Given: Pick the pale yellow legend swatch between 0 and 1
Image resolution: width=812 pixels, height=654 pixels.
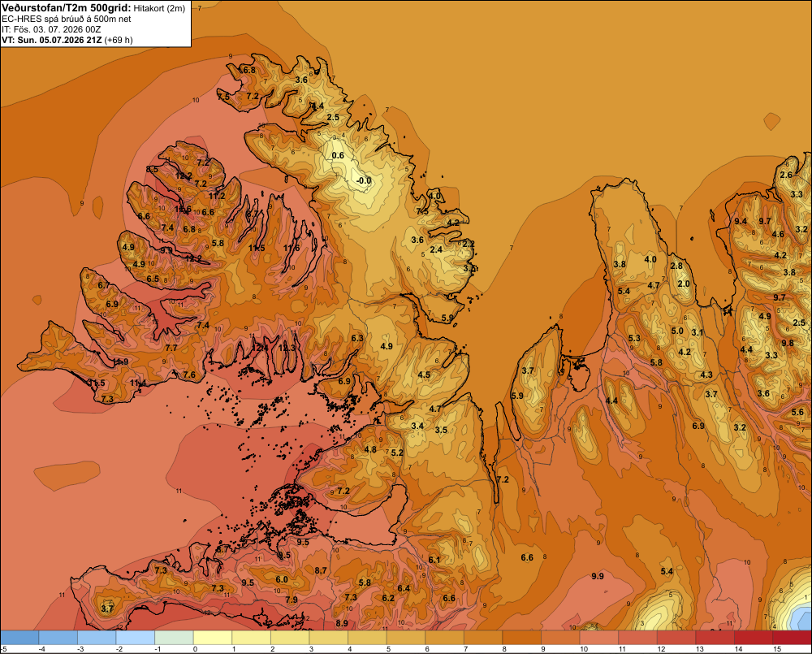Looking at the screenshot, I should point(212,638).
